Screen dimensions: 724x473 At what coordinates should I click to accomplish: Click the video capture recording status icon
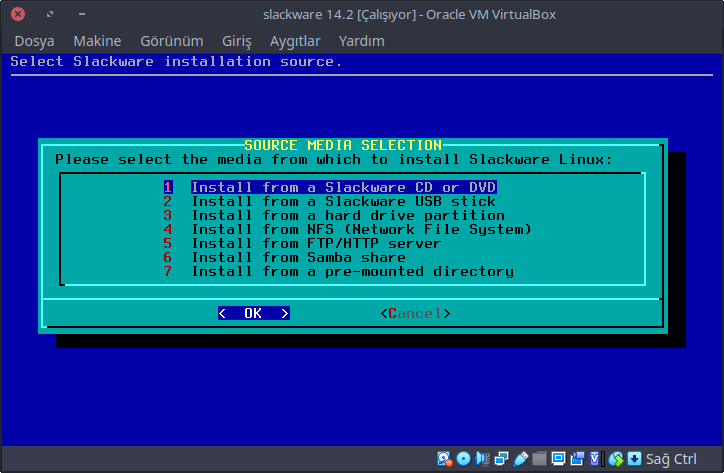coord(577,459)
